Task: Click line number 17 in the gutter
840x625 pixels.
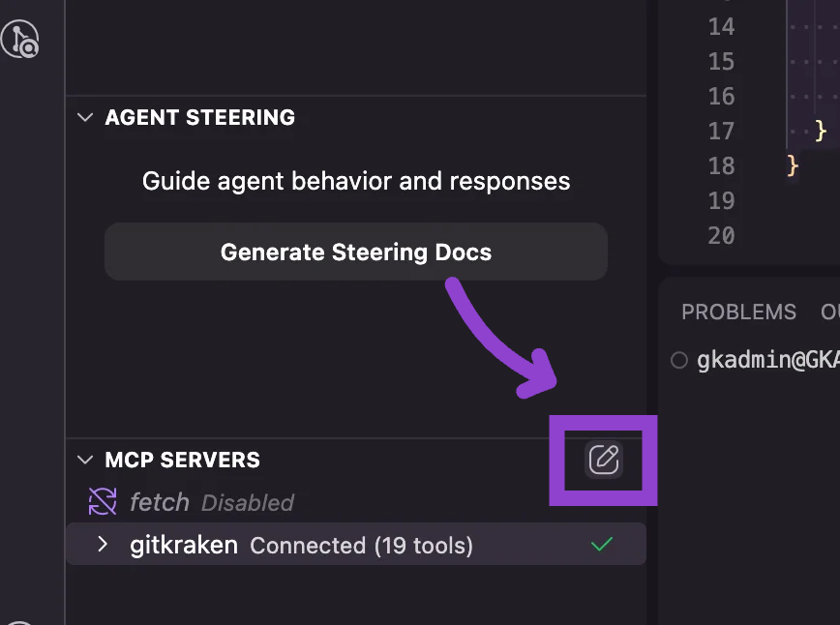Action: 721,131
